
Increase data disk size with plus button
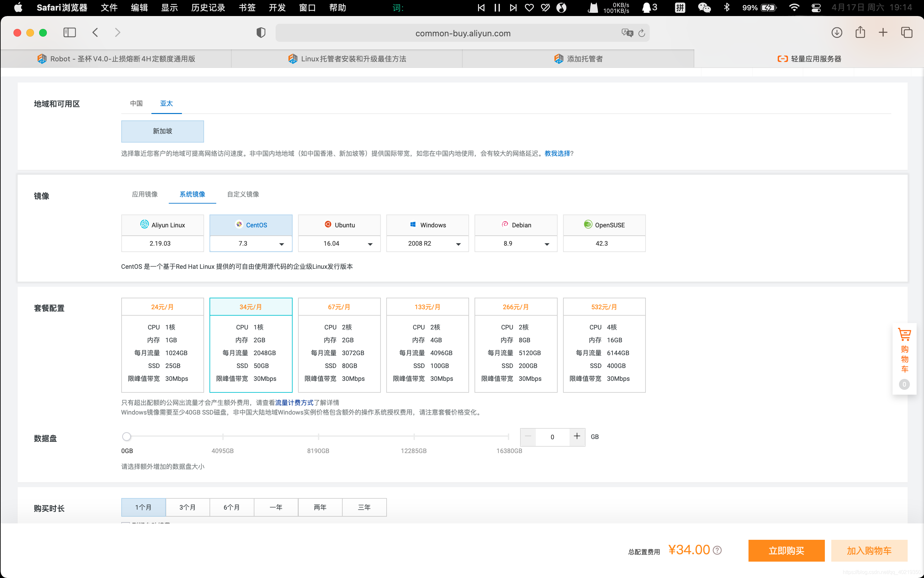tap(577, 437)
